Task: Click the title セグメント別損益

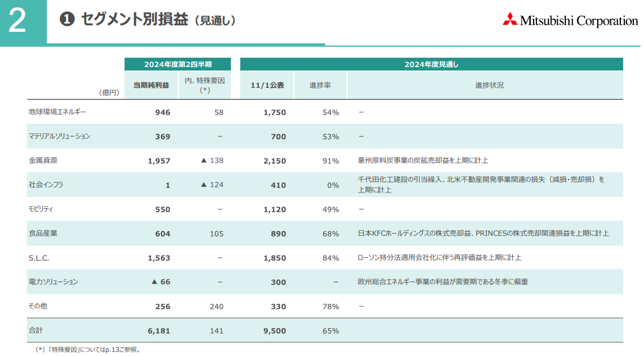Action: point(135,19)
